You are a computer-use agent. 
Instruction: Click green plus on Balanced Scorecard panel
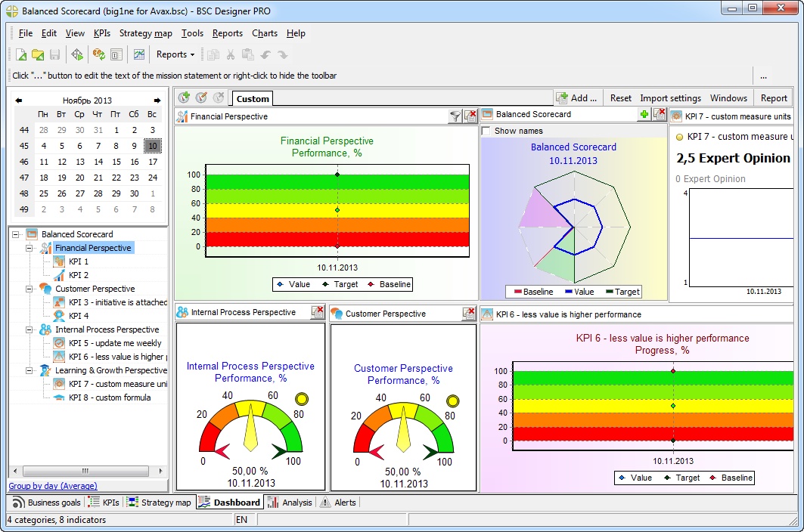coord(644,114)
